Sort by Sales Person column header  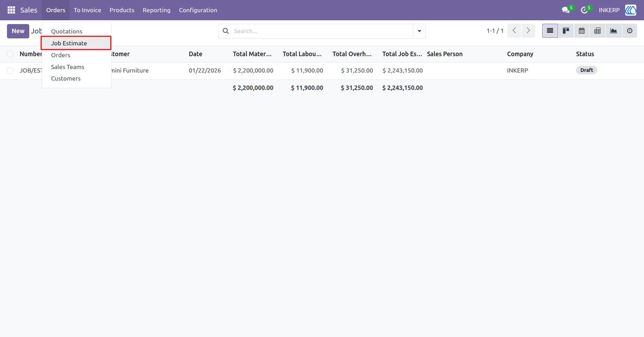pyautogui.click(x=445, y=54)
